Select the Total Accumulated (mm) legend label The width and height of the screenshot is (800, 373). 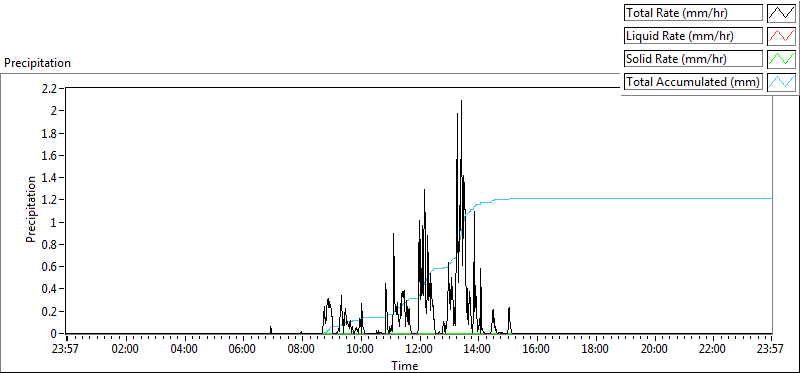pos(693,82)
